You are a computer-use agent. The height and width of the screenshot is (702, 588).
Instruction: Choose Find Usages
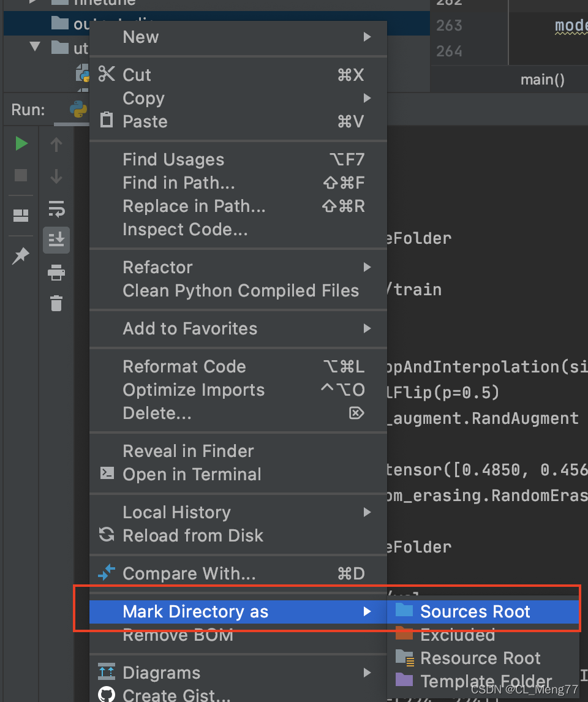[238, 159]
